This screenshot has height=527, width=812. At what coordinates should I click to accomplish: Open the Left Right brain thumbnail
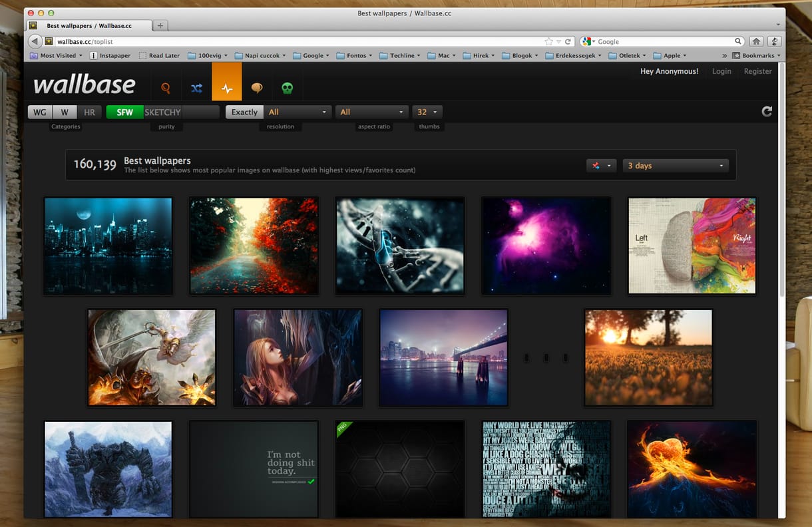[692, 246]
